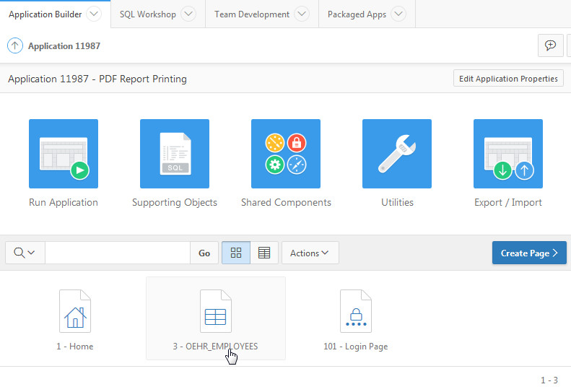Expand the Application Builder dropdown arrow
571x392 pixels.
(x=94, y=14)
